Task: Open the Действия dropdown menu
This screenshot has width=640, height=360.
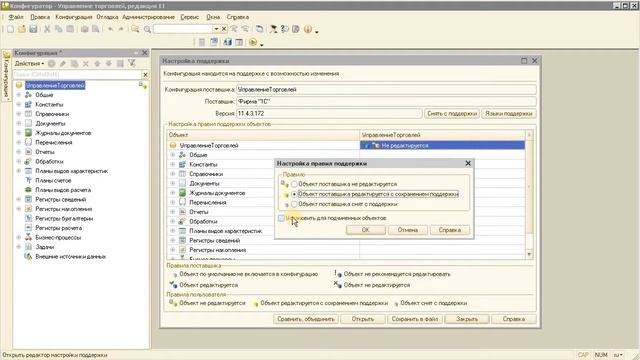Action: tap(29, 63)
